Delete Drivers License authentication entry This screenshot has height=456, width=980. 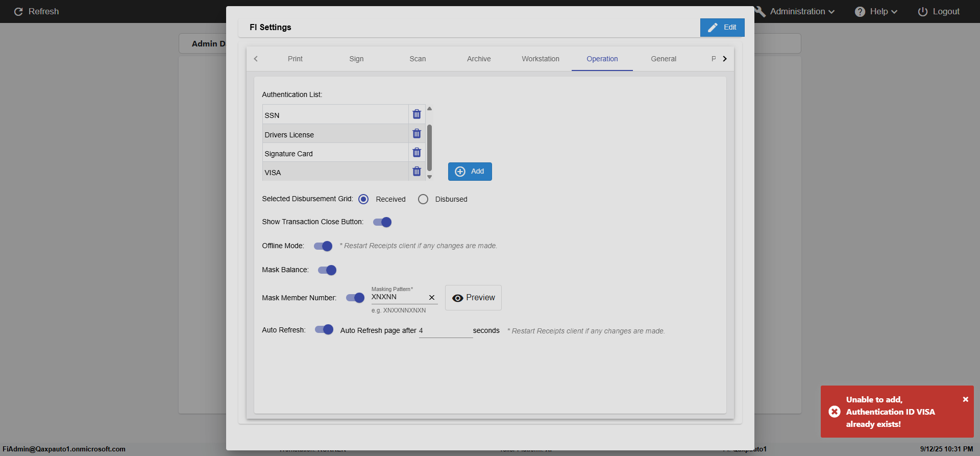(416, 134)
